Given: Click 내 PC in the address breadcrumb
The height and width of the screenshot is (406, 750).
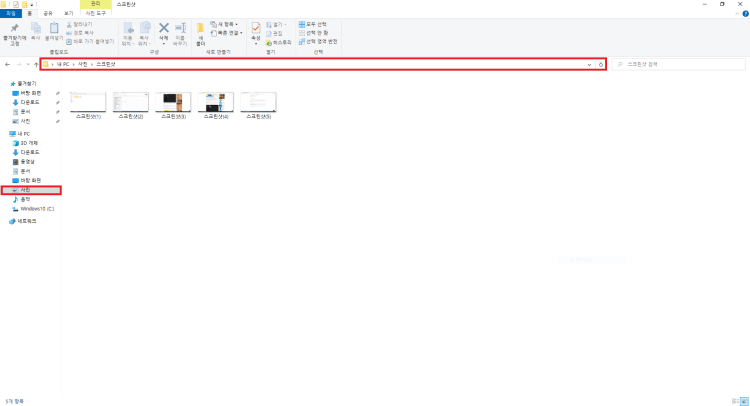Looking at the screenshot, I should click(x=63, y=64).
